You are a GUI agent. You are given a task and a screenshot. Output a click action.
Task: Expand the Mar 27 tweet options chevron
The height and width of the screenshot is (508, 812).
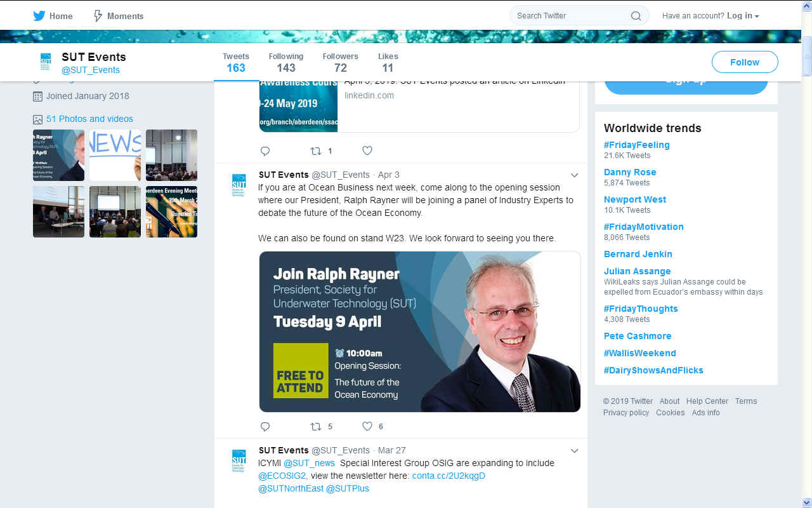pos(574,451)
